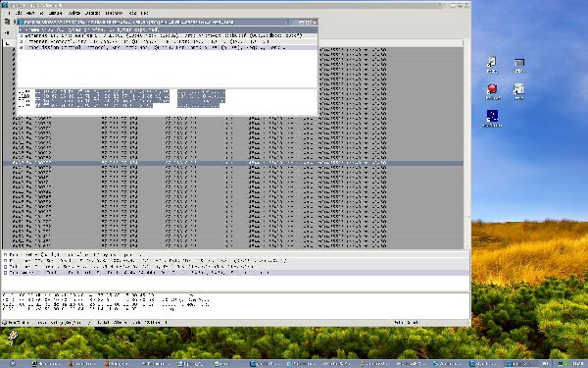Screen dimensions: 588x368
Task: Expand the Internet Protocol row in main details pane
Action: coord(5,267)
